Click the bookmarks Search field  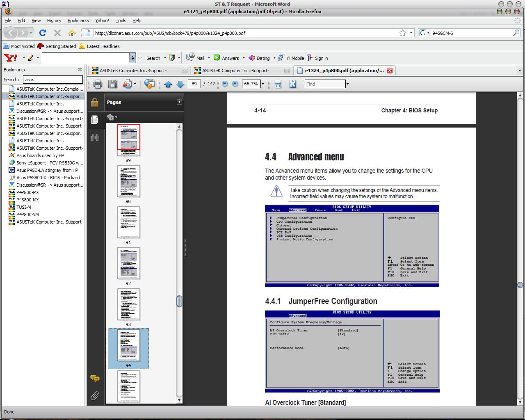pos(53,80)
